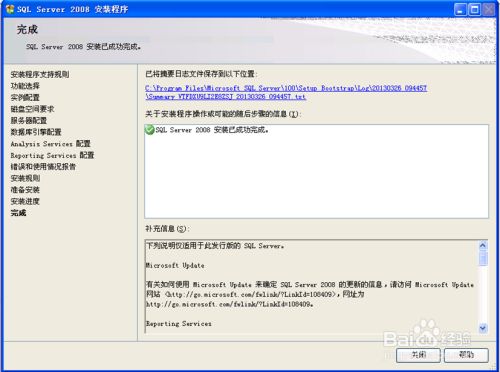Screen dimensions: 500x372
Task: Select the 安装规则 step in sidebar
Action: (x=25, y=178)
